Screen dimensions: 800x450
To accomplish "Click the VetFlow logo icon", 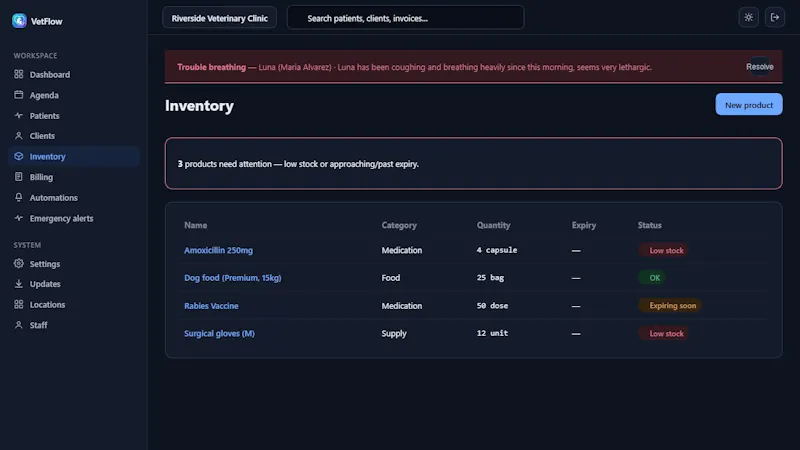I will click(x=19, y=20).
